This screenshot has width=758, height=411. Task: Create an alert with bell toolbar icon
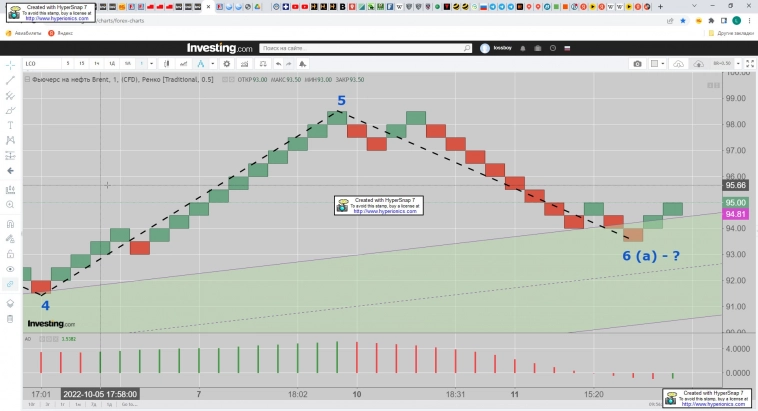303,64
